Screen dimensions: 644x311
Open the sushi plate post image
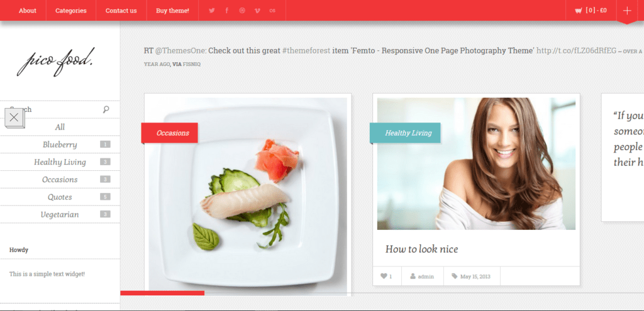(x=248, y=196)
